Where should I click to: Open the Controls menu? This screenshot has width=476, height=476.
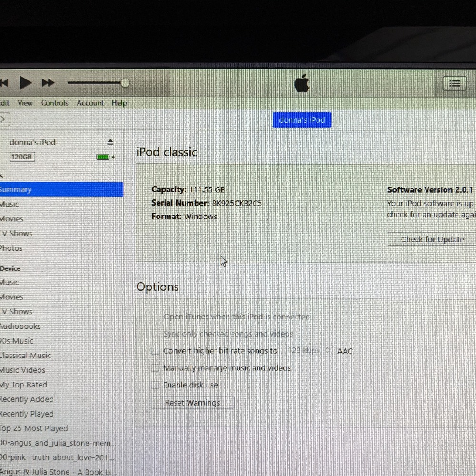pos(55,103)
